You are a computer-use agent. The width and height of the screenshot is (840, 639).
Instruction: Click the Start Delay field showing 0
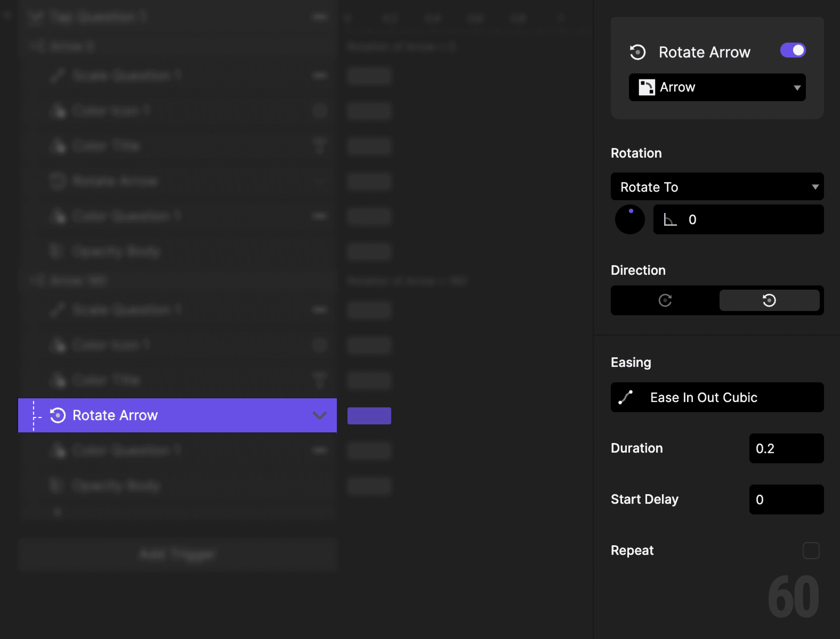[786, 499]
